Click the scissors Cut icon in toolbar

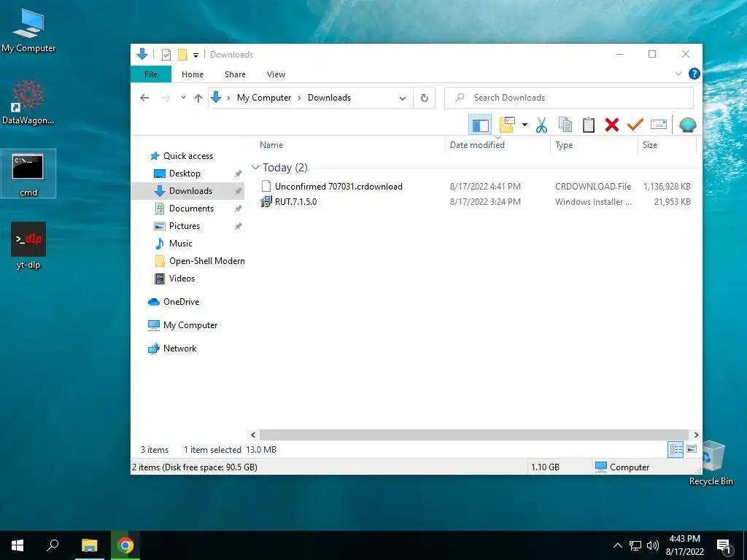pyautogui.click(x=541, y=125)
